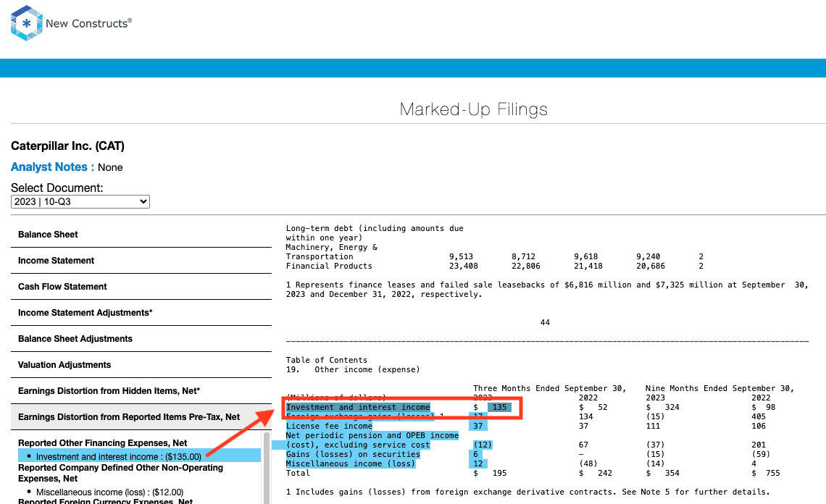Click the value 106 in License fee row
This screenshot has height=504, width=826.
tap(759, 426)
